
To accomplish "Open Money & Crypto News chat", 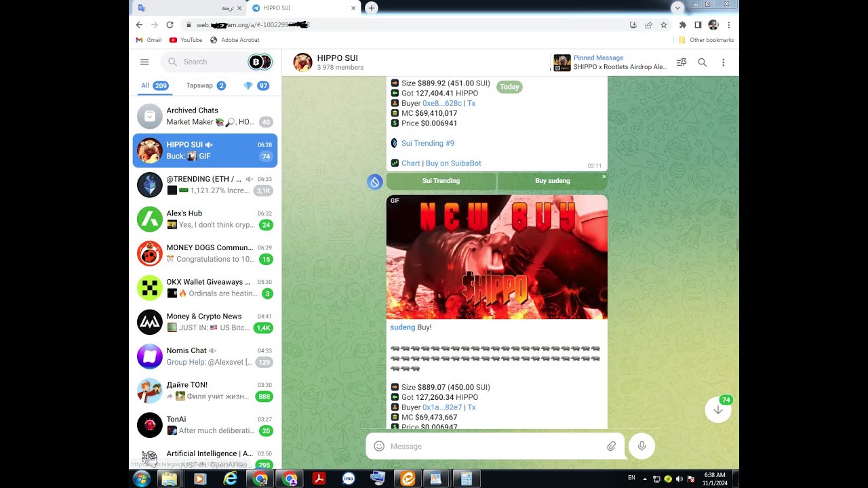I will coord(205,322).
